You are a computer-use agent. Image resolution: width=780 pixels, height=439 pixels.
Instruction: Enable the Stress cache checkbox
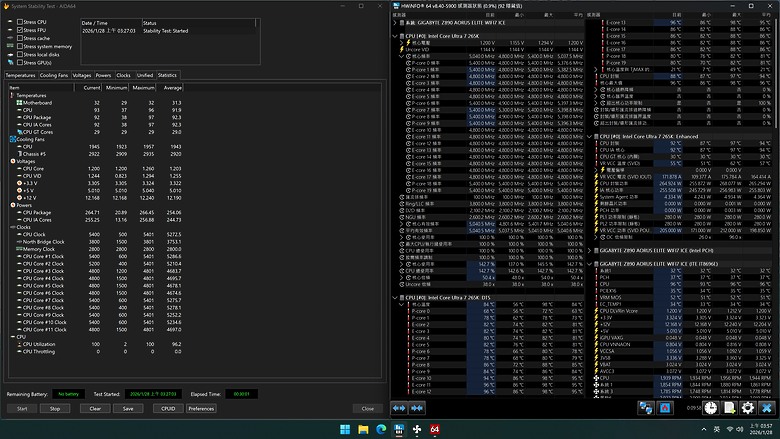pyautogui.click(x=20, y=38)
